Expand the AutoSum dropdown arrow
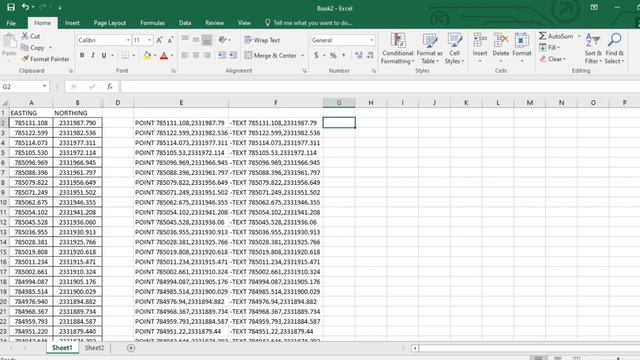Viewport: 640px width, 360px height. point(579,36)
